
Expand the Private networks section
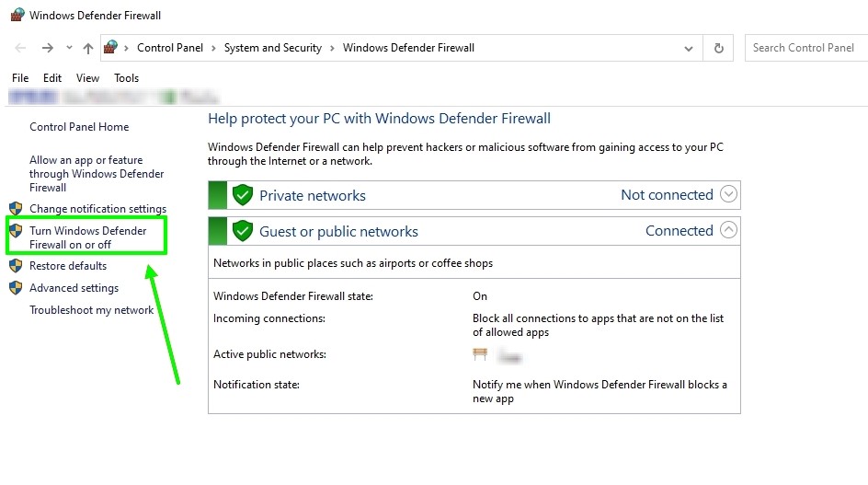point(728,194)
